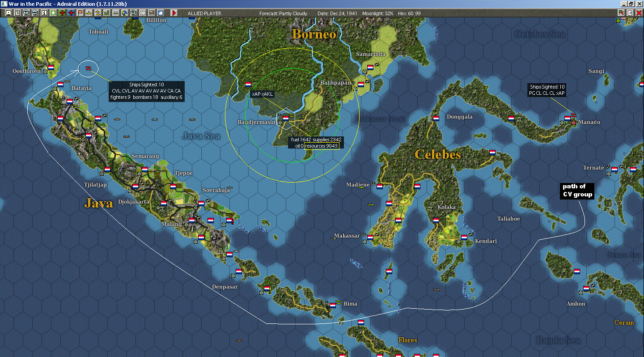Select the Dutch flag at Bima
The height and width of the screenshot is (357, 644).
[x=333, y=305]
